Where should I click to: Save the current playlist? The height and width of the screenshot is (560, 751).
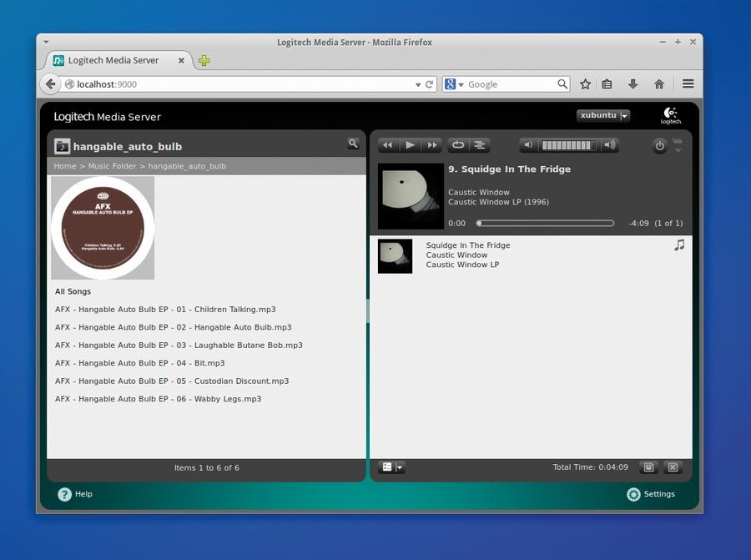tap(648, 467)
